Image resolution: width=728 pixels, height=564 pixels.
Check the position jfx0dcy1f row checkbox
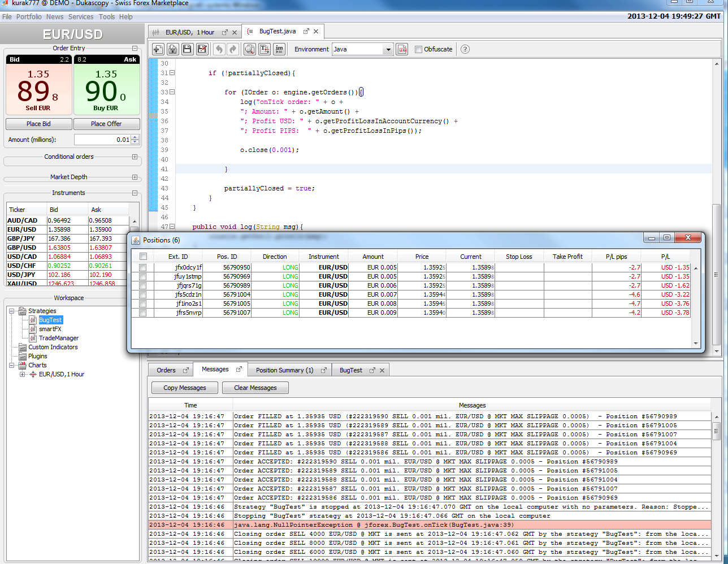tap(143, 267)
